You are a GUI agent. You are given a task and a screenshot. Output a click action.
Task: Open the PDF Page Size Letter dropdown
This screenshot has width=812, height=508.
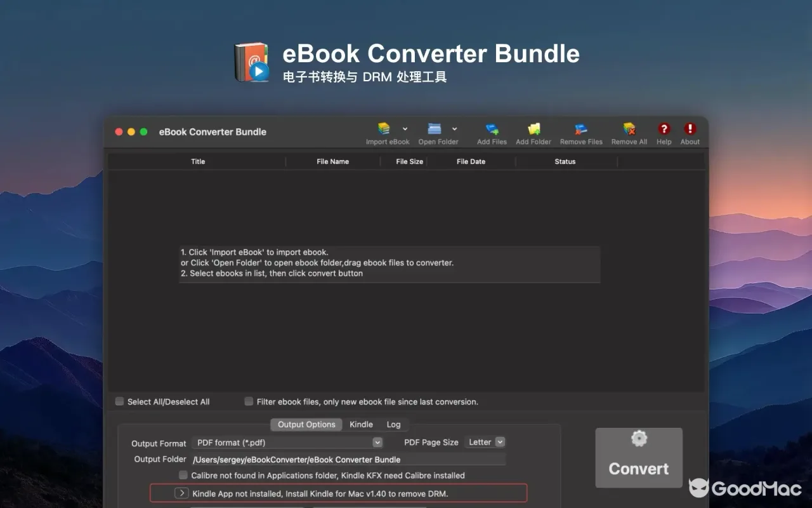pyautogui.click(x=485, y=442)
